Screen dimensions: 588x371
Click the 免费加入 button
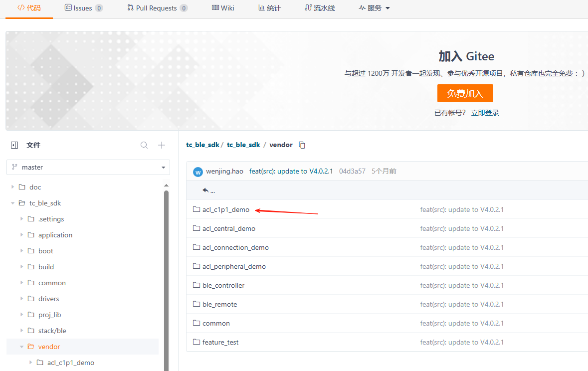pos(465,93)
